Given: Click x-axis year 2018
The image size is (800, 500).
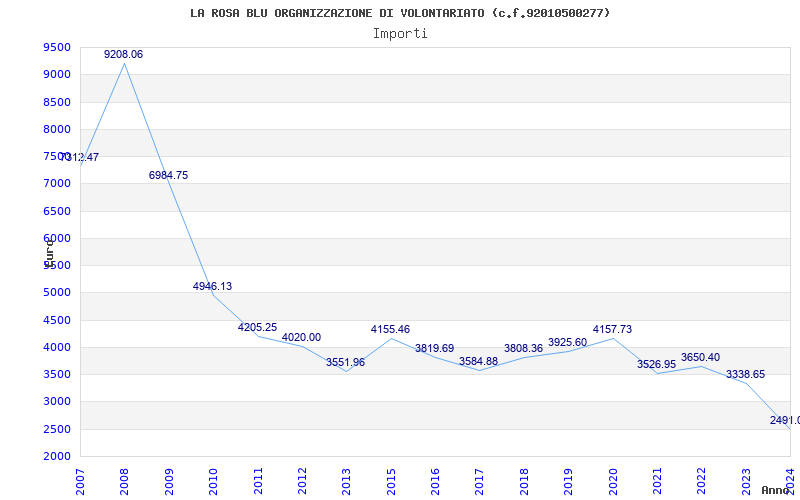Looking at the screenshot, I should click(524, 482).
